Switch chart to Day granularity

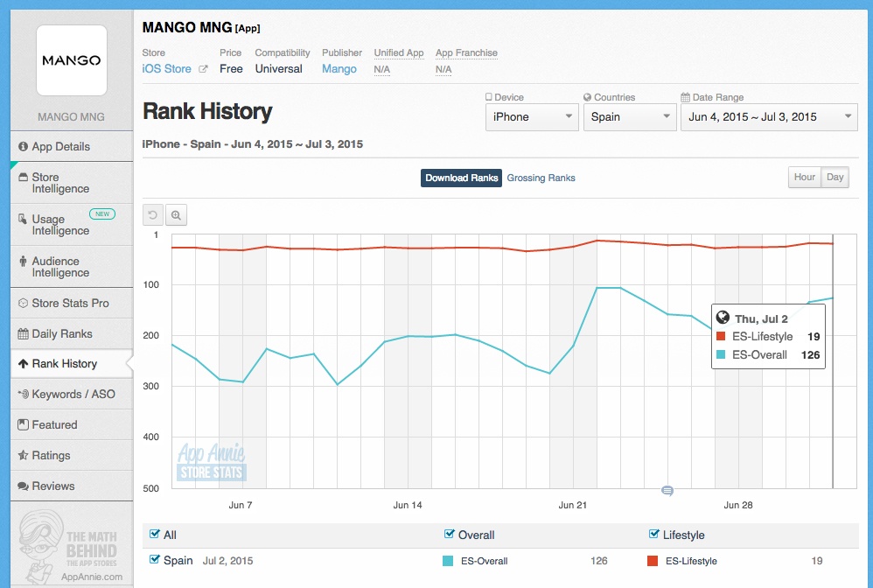tap(835, 177)
